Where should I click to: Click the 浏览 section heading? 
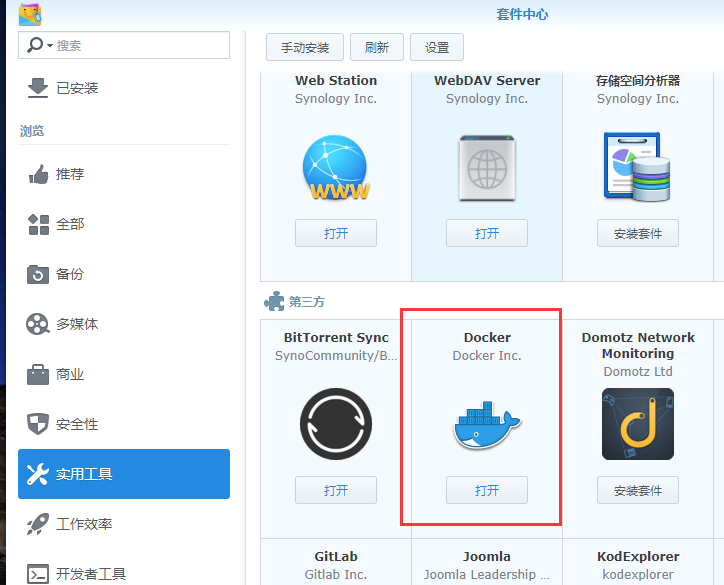[32, 131]
